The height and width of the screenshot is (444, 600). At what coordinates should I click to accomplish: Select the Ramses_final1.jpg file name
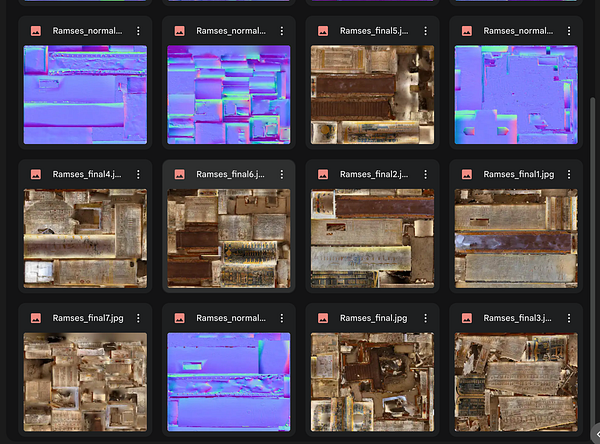pos(518,175)
